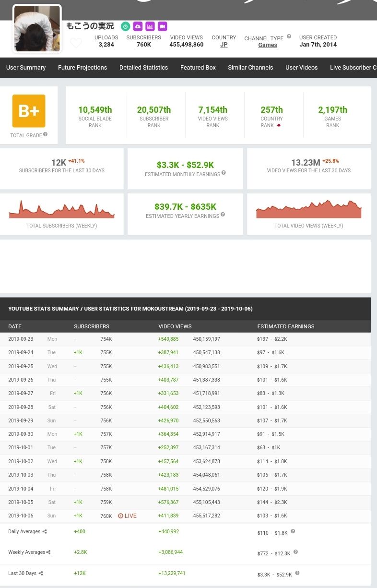
Task: Click the Estimated Earnings column header
Action: click(x=286, y=326)
